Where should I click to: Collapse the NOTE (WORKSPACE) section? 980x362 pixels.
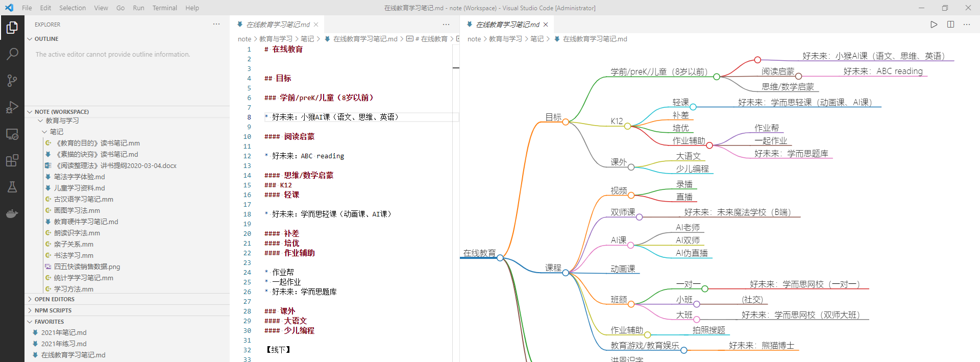[127, 111]
